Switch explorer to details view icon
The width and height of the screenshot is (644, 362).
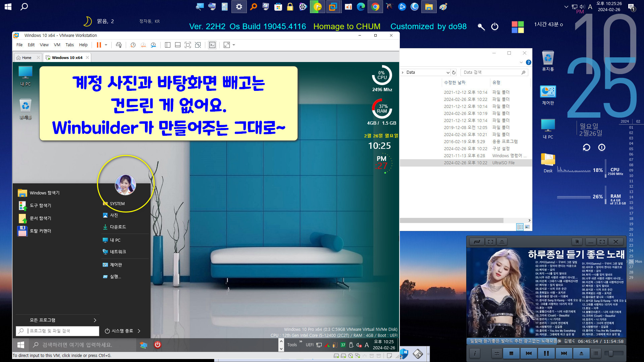[x=520, y=227]
